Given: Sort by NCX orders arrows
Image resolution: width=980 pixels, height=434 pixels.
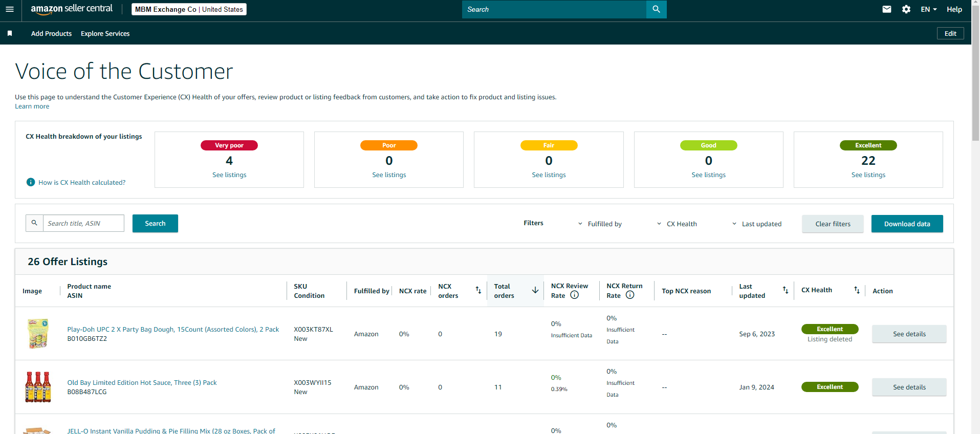Looking at the screenshot, I should (478, 290).
